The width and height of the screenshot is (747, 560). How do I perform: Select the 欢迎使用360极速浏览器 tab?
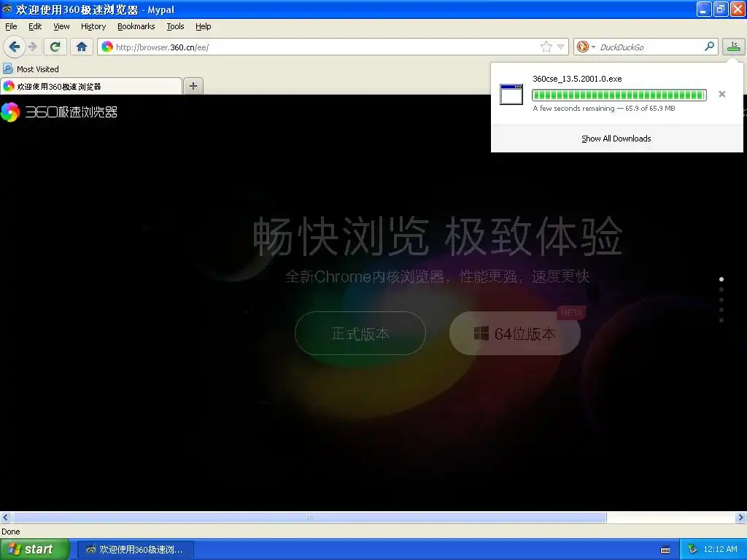pyautogui.click(x=91, y=86)
